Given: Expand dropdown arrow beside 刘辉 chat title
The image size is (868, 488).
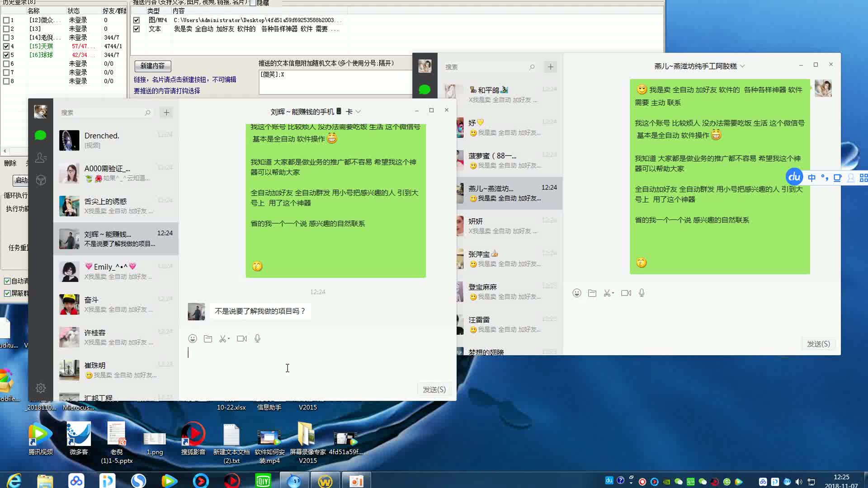Looking at the screenshot, I should point(358,112).
